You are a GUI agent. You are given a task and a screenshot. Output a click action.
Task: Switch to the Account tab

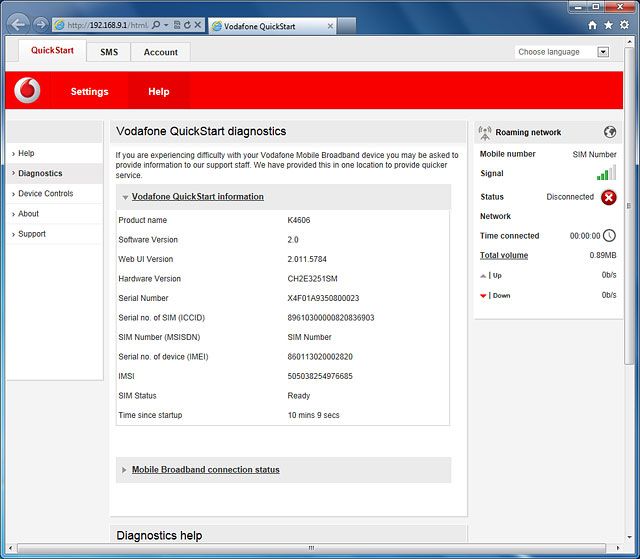click(x=160, y=52)
